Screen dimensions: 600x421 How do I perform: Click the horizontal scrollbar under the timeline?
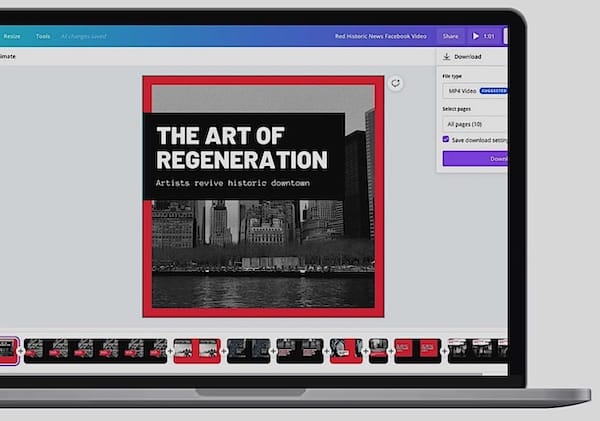click(x=241, y=373)
